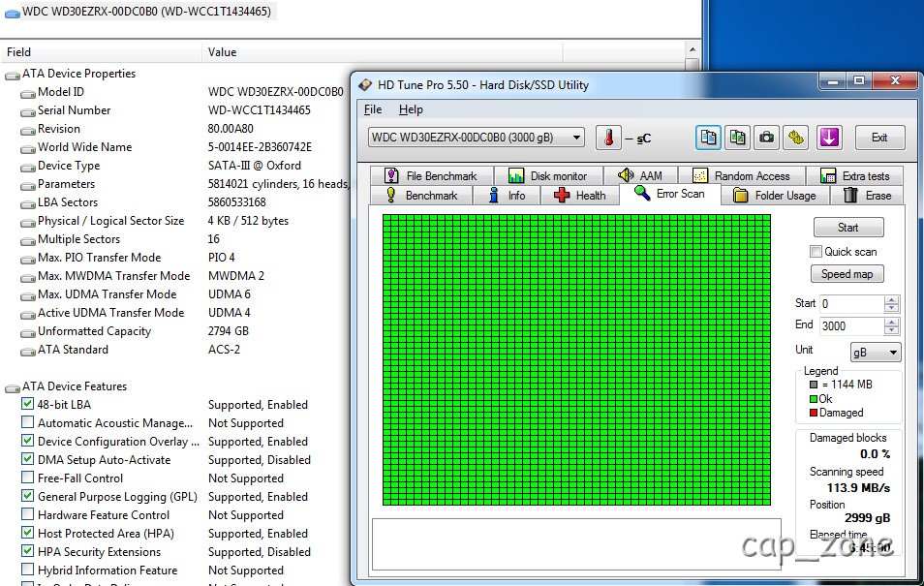Open the options tool icon in HD Tune
The width and height of the screenshot is (924, 586).
[796, 138]
